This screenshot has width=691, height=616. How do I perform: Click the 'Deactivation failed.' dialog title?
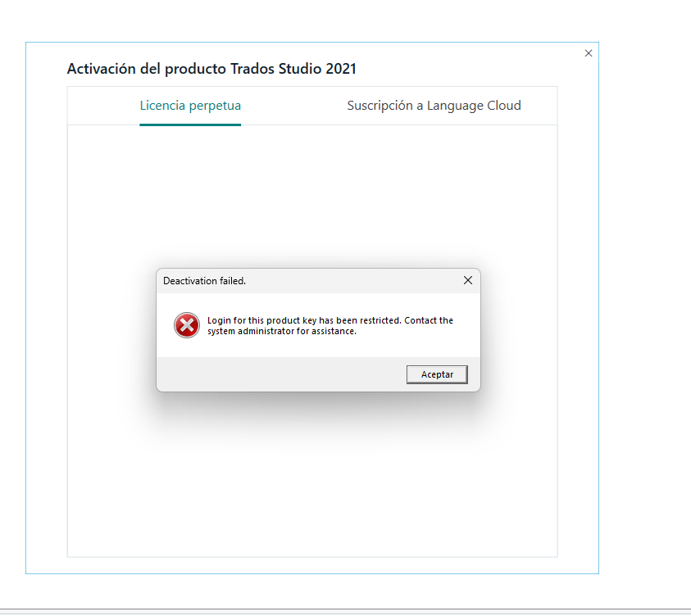pos(204,281)
